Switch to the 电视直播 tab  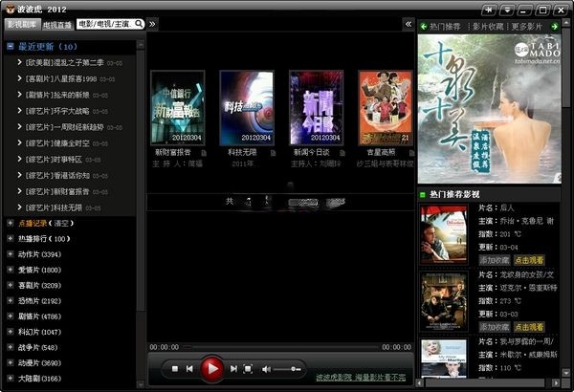[56, 25]
